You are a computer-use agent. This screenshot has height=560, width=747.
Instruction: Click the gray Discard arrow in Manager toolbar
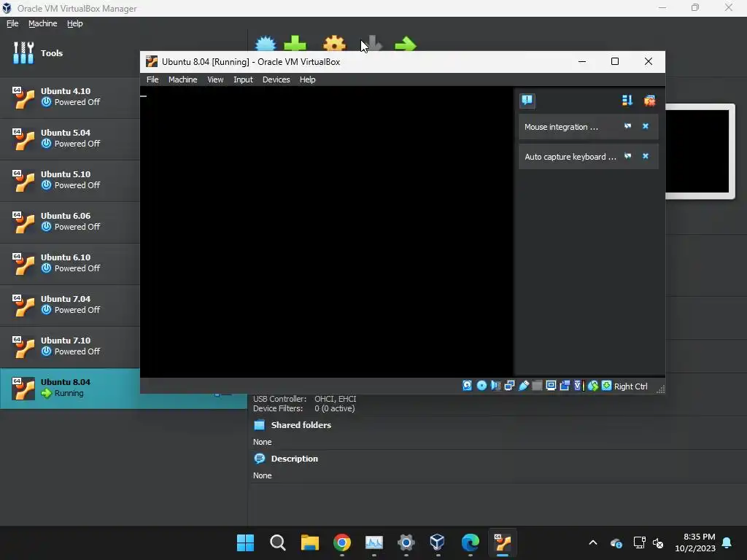(x=373, y=44)
